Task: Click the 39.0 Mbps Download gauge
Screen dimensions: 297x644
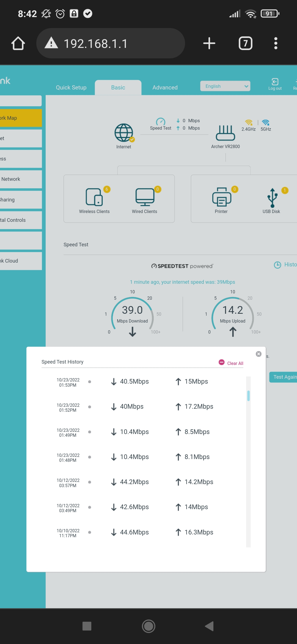Action: (x=132, y=314)
